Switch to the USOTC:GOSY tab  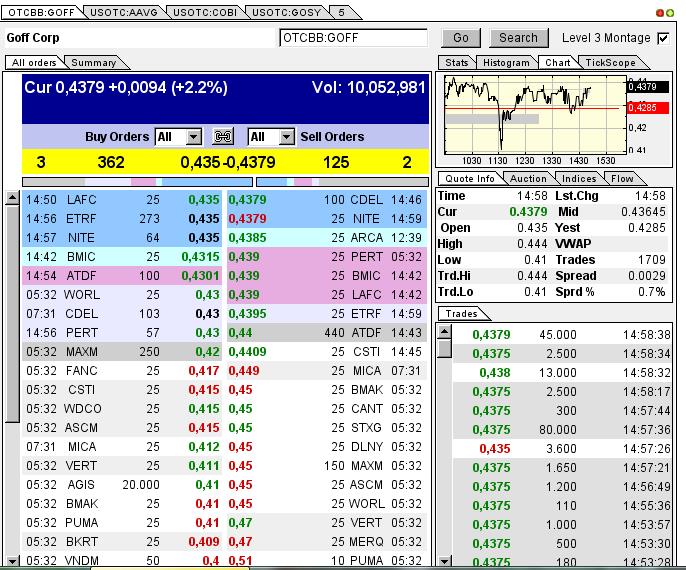coord(287,13)
